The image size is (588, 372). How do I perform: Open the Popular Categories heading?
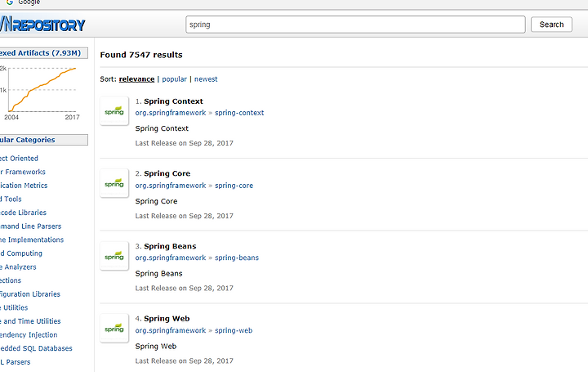43,140
